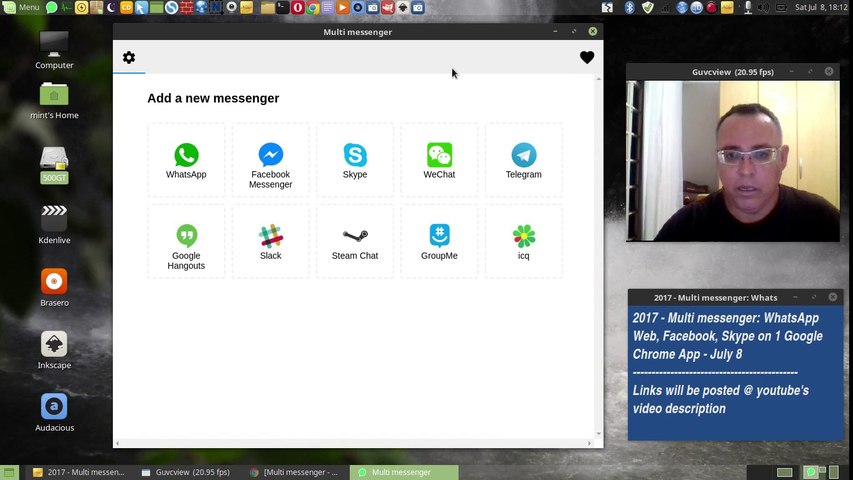The image size is (853, 480).
Task: Add the Skype messenger
Action: point(355,160)
